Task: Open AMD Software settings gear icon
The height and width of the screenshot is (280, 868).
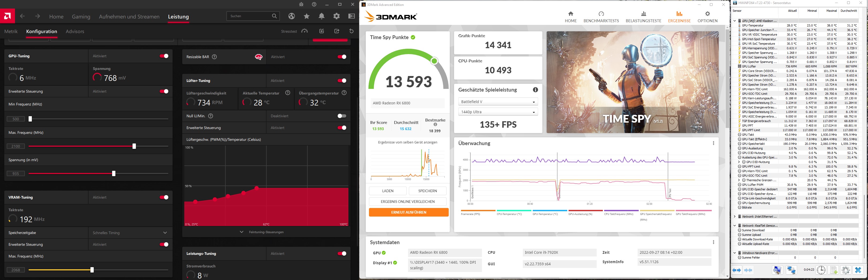Action: [x=336, y=16]
